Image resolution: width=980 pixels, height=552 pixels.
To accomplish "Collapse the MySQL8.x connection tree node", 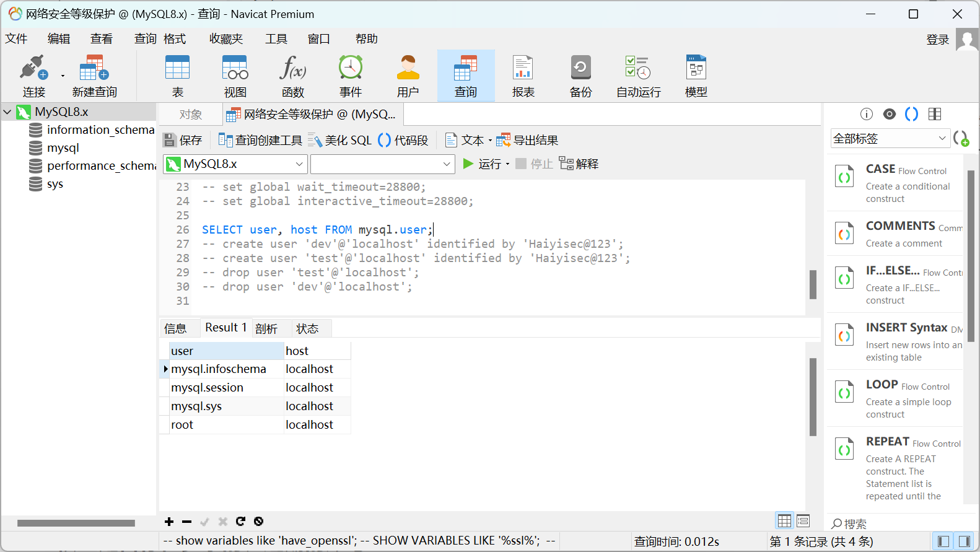I will coord(8,112).
